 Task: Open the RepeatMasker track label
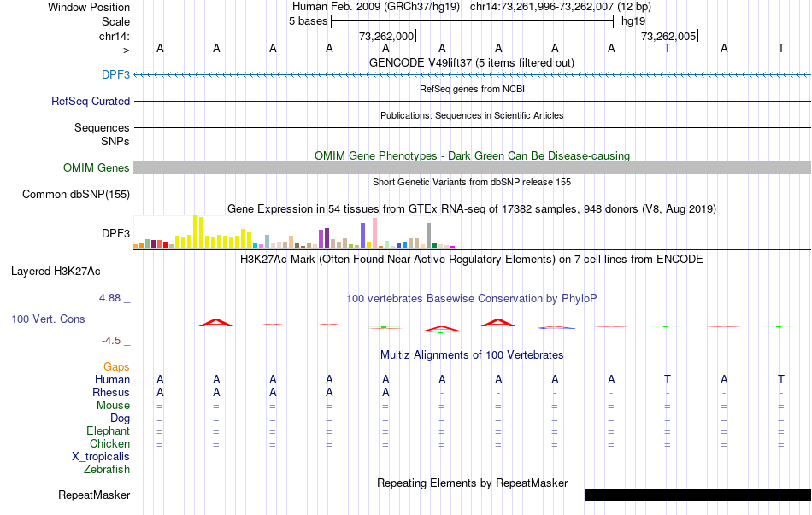click(x=94, y=495)
